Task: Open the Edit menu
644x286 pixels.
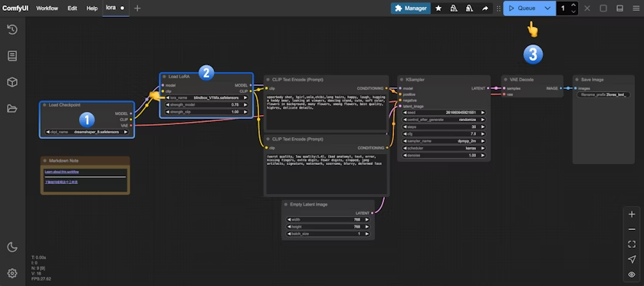Action: coord(72,8)
